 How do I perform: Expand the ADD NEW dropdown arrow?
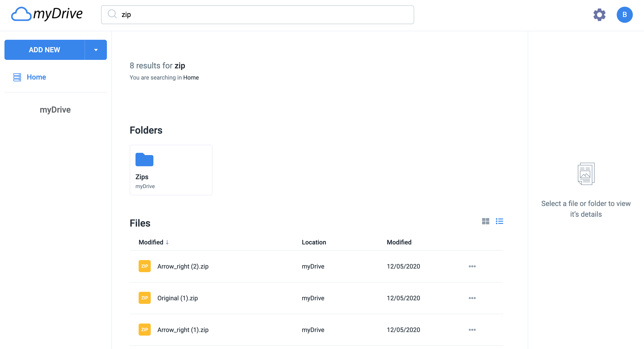click(x=96, y=50)
